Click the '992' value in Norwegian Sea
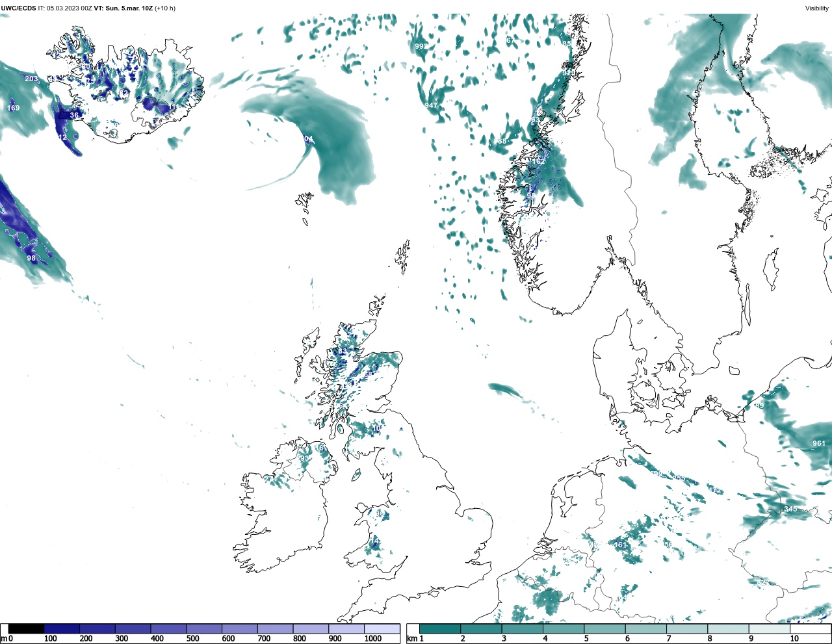 click(421, 46)
